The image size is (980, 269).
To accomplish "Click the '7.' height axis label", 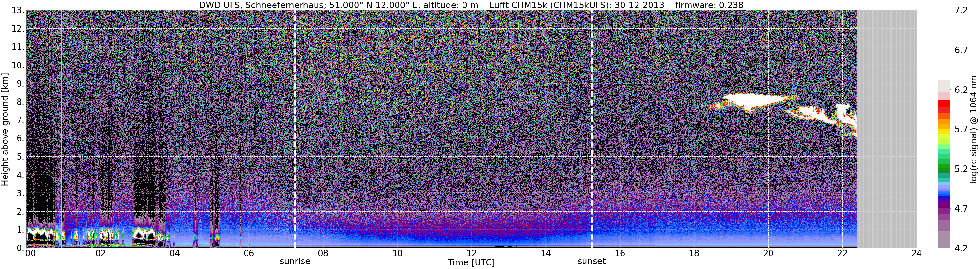I will pyautogui.click(x=20, y=120).
